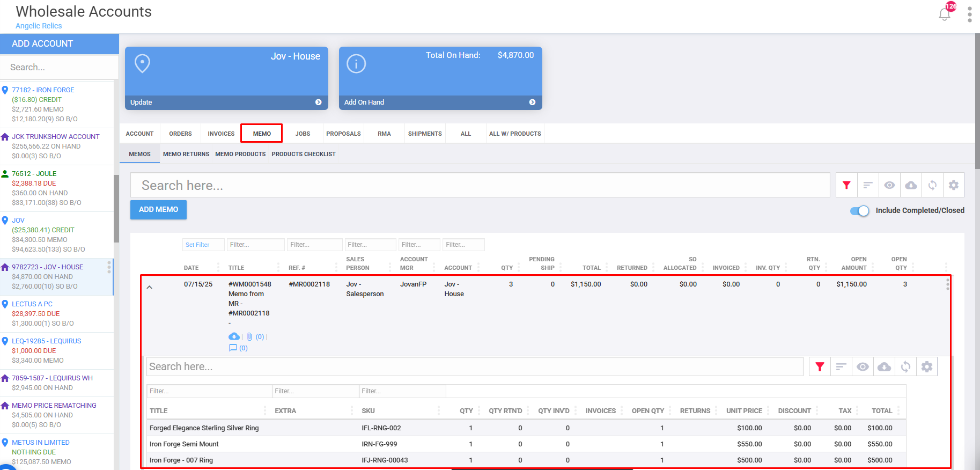Focus the line items Search here... field
The height and width of the screenshot is (470, 980).
coord(475,366)
